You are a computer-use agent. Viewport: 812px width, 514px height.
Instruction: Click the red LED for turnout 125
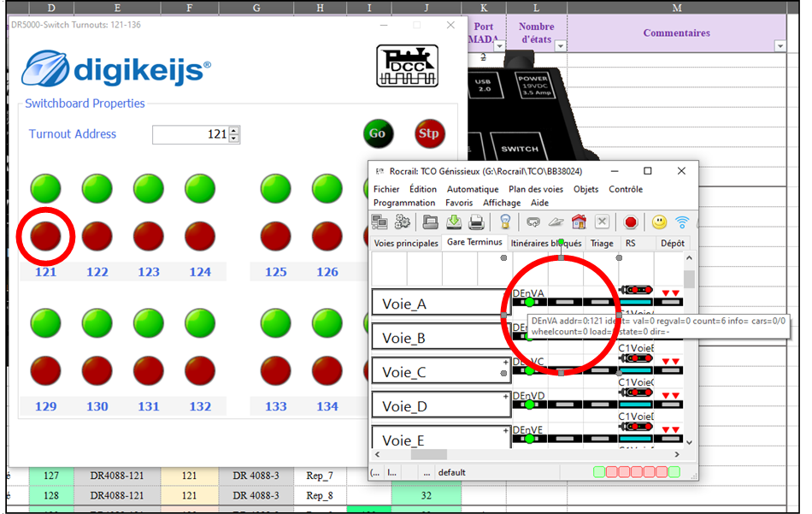275,236
